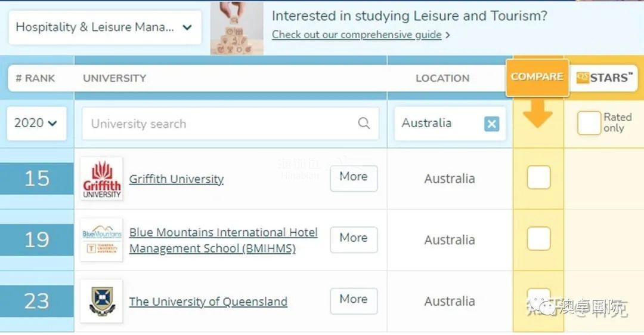Select the Compare tab

pos(537,77)
